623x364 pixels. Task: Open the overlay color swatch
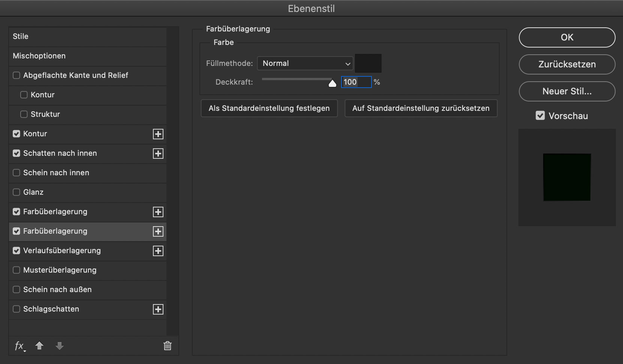(368, 63)
